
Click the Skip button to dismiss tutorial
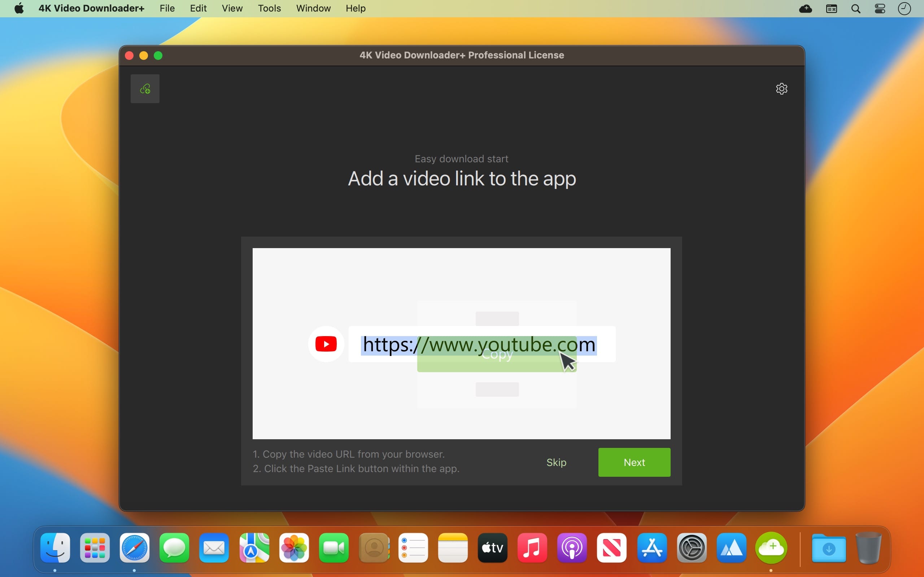pos(556,461)
